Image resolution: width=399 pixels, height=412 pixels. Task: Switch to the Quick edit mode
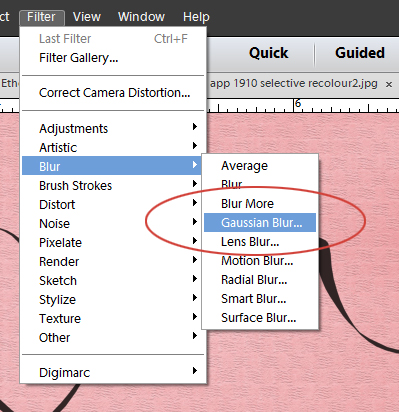(269, 53)
